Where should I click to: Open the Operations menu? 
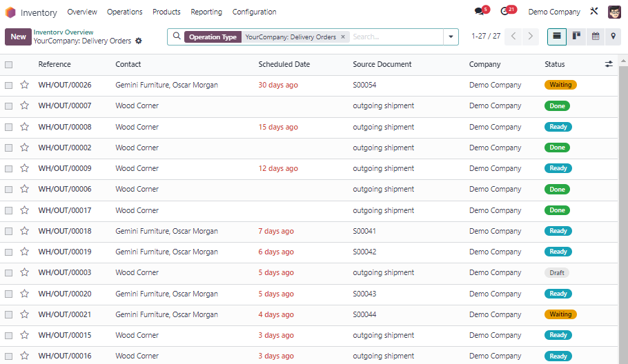click(124, 12)
